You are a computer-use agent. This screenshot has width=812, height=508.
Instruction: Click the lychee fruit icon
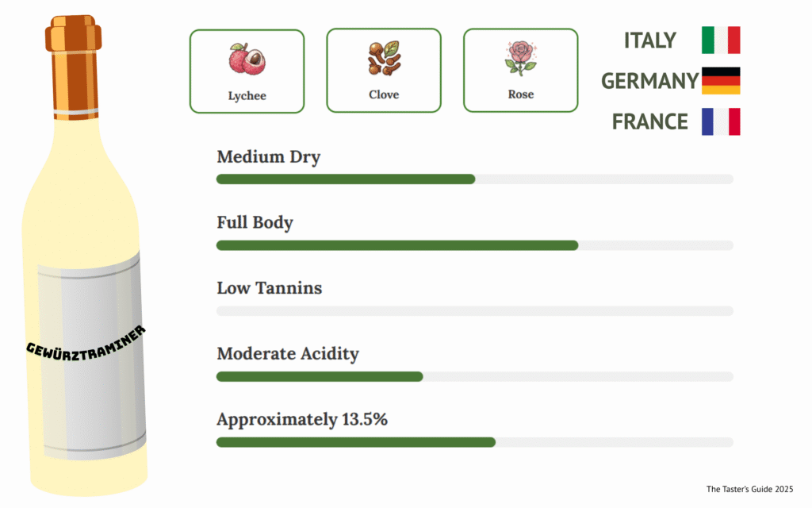click(247, 60)
